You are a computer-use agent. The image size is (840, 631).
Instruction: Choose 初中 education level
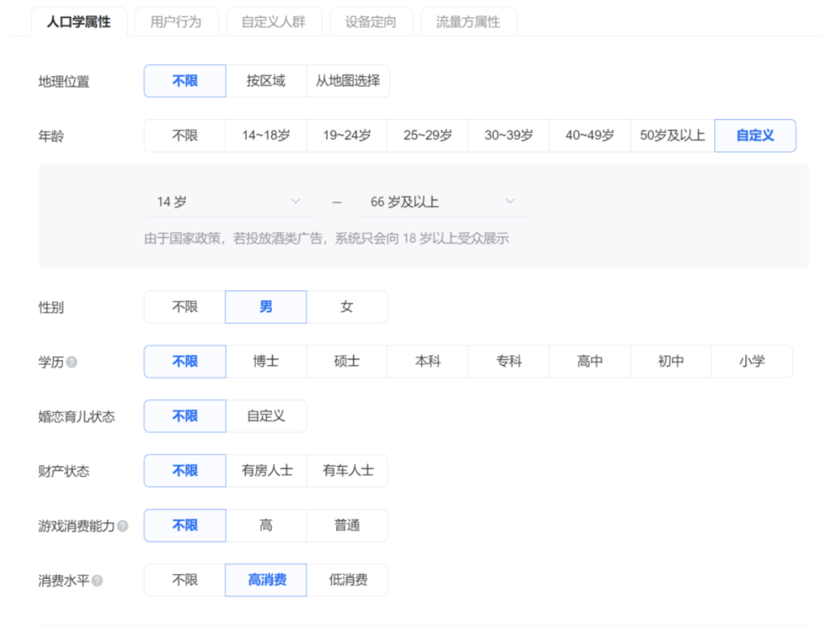[670, 362]
